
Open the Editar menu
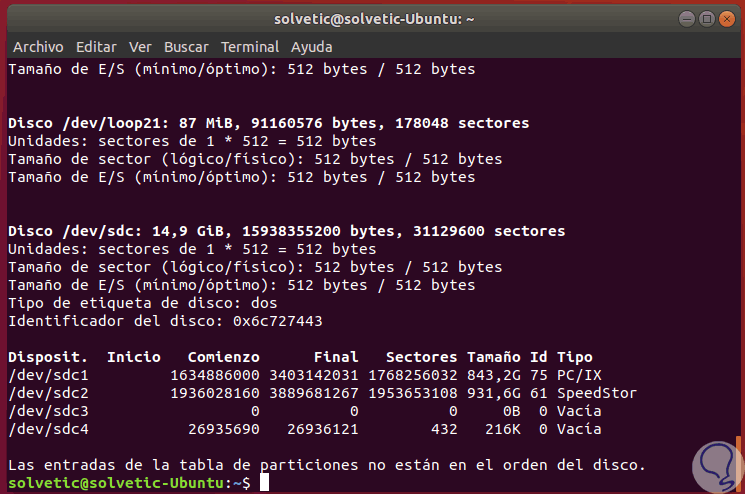coord(96,47)
